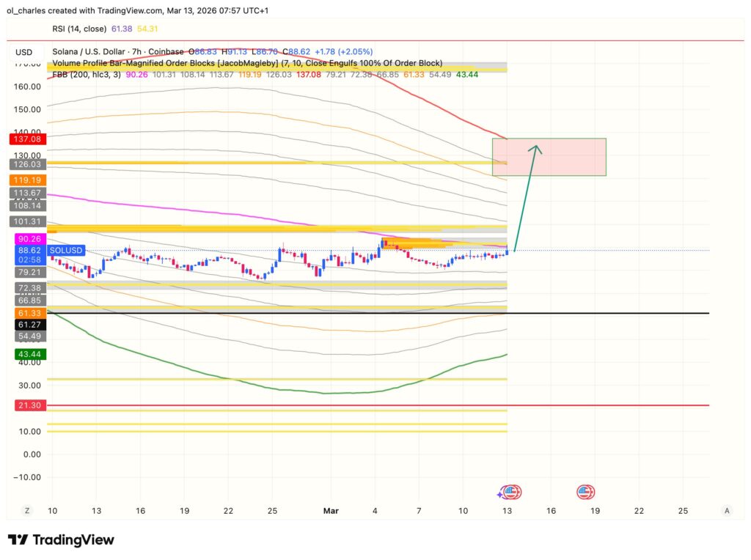Image resolution: width=751 pixels, height=560 pixels.
Task: Click the red 137.08 price tag on the scale
Action: click(x=29, y=139)
